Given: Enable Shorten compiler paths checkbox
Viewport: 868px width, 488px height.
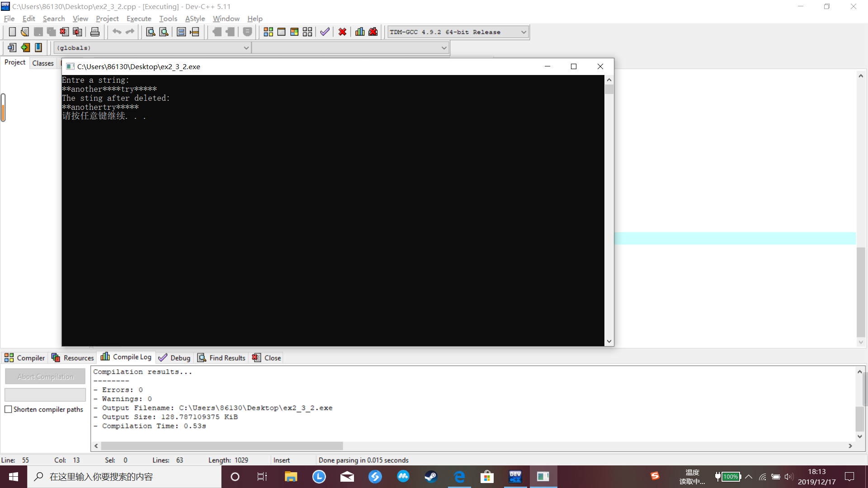Looking at the screenshot, I should pos(8,409).
